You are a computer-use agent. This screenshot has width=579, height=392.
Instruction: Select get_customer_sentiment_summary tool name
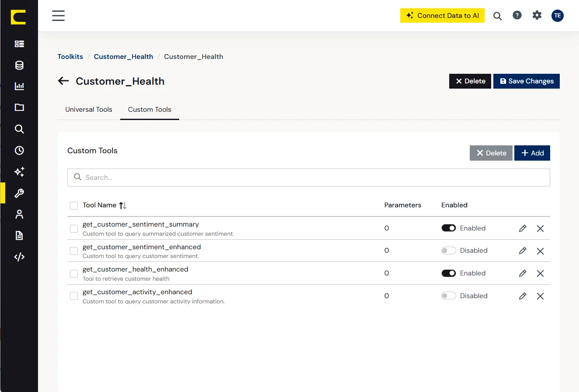coord(141,224)
